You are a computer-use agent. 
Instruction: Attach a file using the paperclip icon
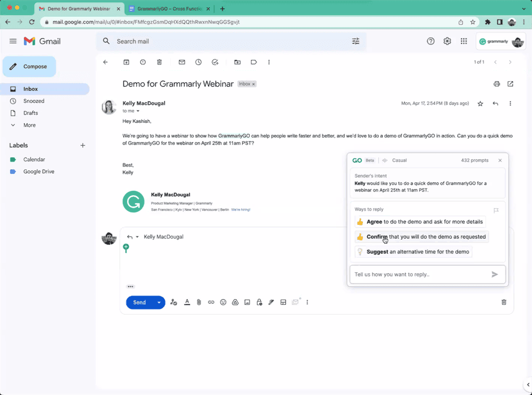199,302
